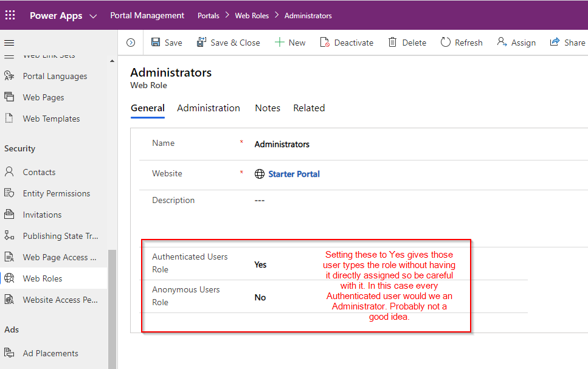Click the Assign label
Image resolution: width=588 pixels, height=369 pixels.
tap(523, 43)
